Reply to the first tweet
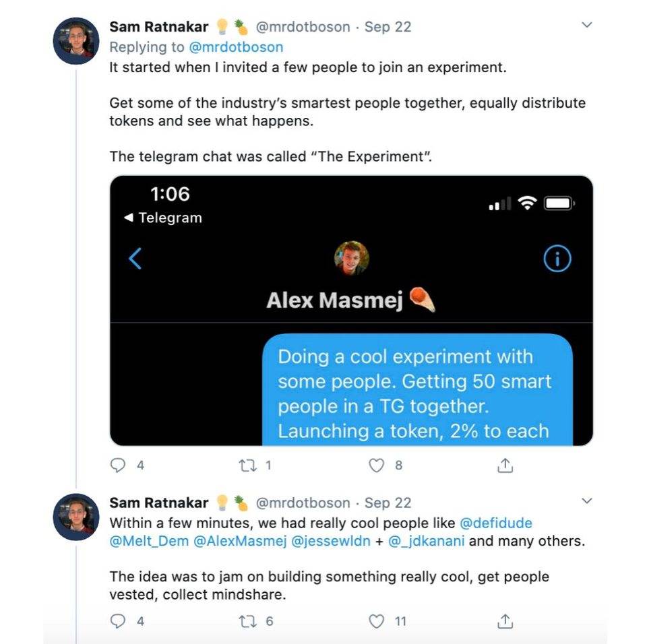The image size is (647, 644). 118,465
